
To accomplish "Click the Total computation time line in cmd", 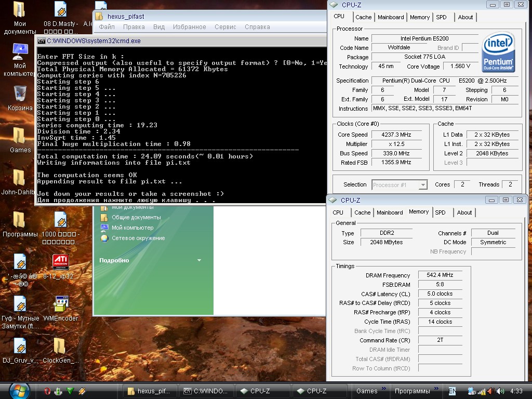I will coord(145,156).
